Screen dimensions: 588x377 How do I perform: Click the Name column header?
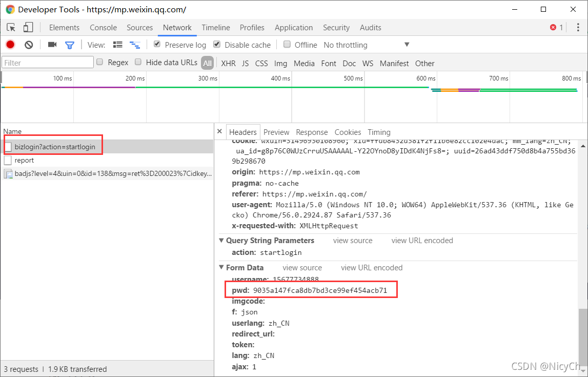[12, 131]
